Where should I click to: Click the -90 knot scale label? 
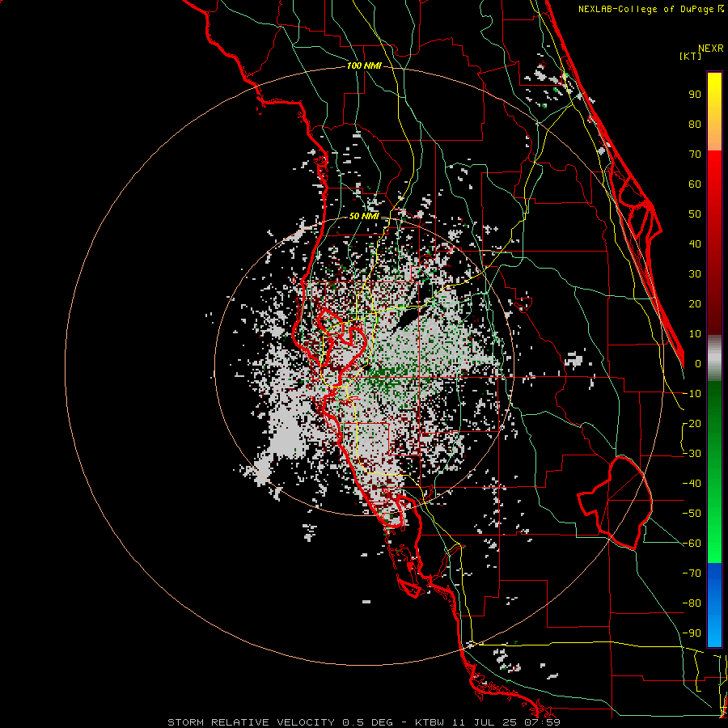[x=692, y=633]
